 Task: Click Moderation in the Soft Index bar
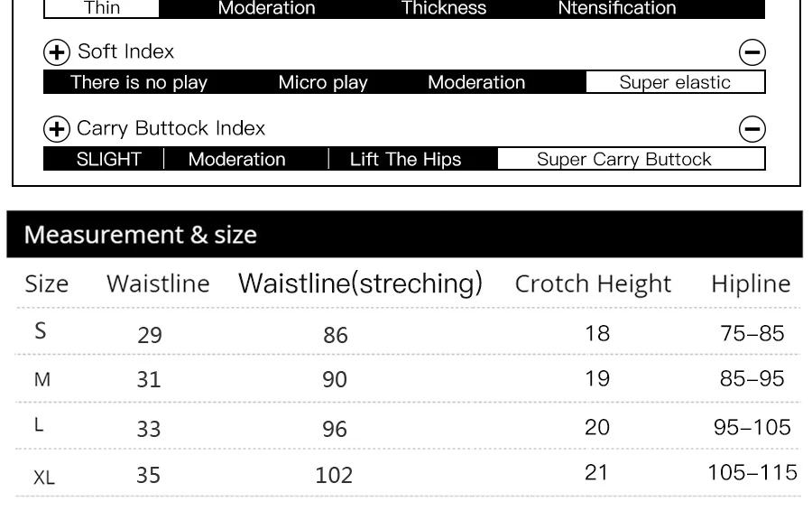[476, 82]
